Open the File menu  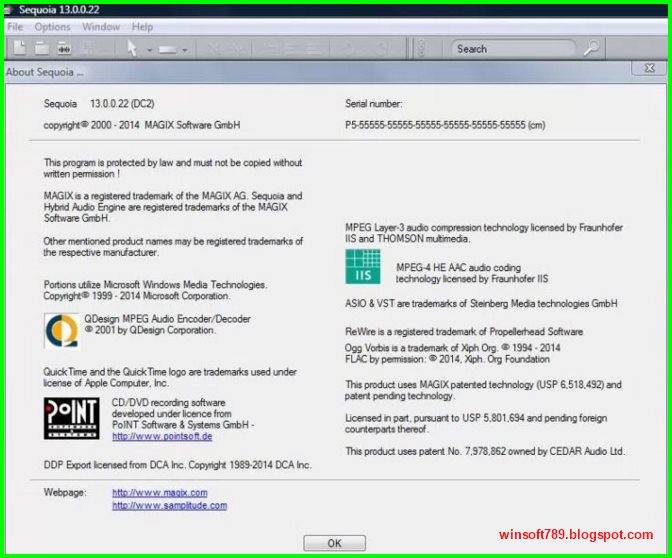[x=15, y=27]
